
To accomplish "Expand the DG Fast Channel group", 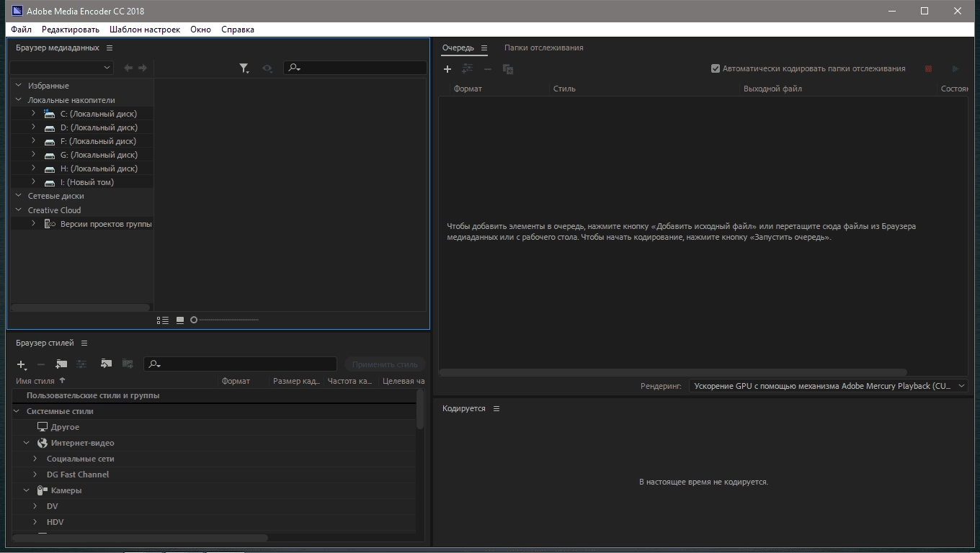I will pos(35,475).
